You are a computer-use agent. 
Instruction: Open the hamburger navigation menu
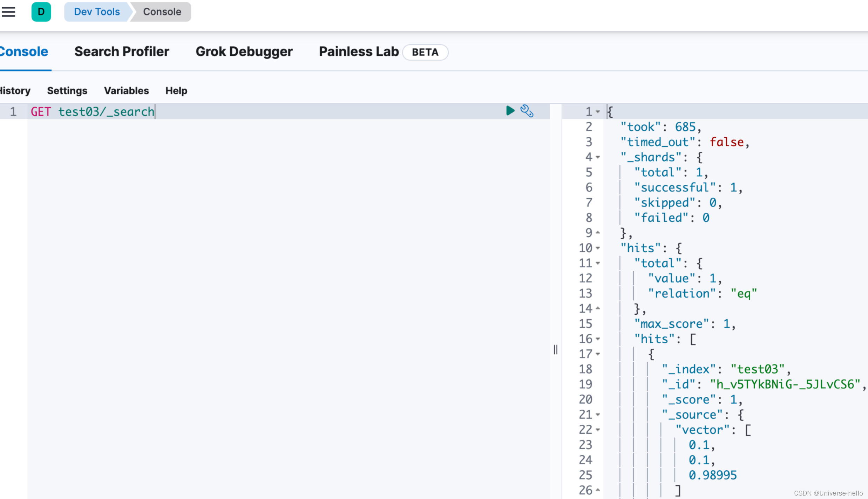(x=8, y=12)
